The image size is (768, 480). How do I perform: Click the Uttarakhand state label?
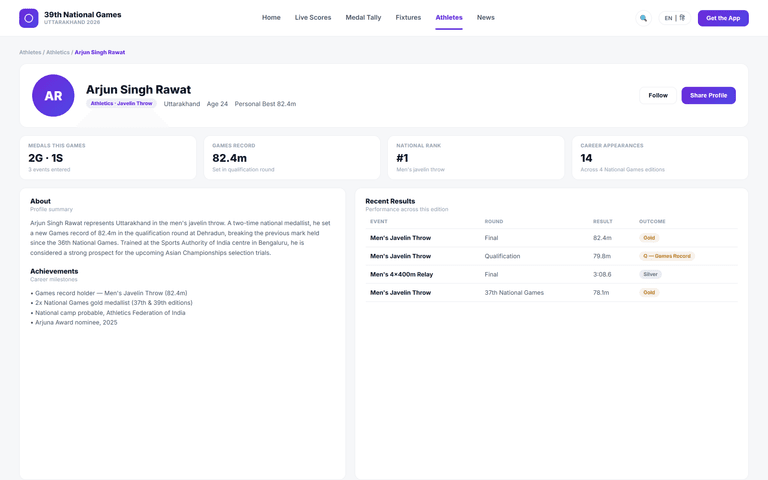(x=182, y=104)
